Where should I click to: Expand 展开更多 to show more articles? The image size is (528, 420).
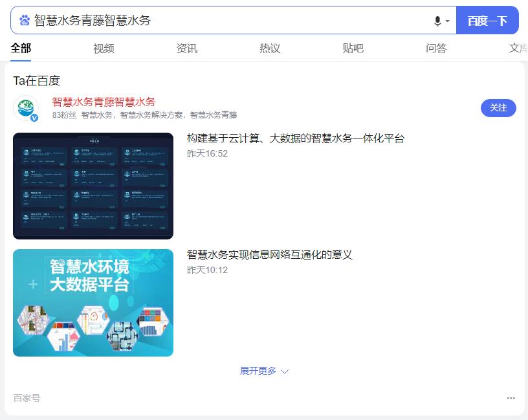(x=264, y=371)
